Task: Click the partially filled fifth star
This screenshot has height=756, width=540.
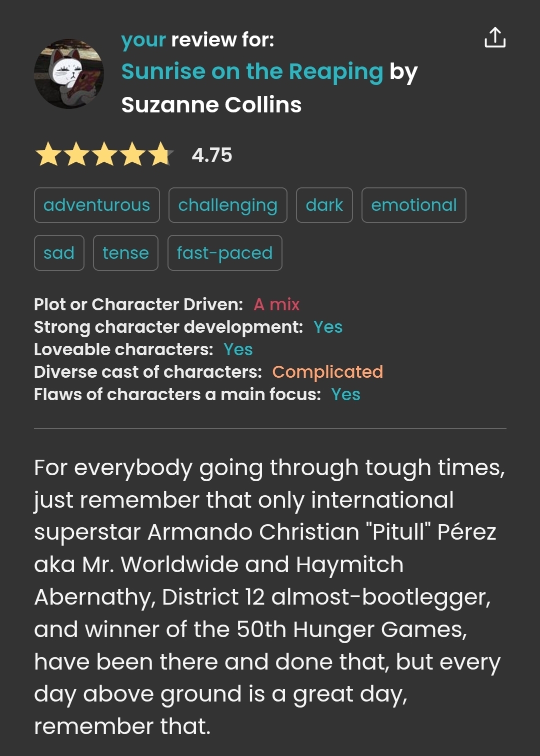Action: pyautogui.click(x=160, y=154)
